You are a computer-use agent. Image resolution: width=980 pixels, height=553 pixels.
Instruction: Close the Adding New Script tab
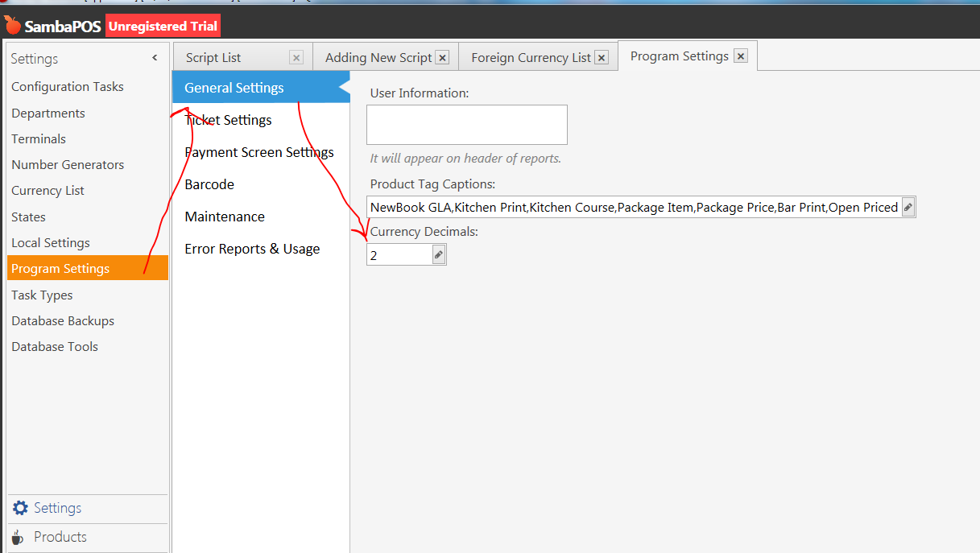(442, 57)
